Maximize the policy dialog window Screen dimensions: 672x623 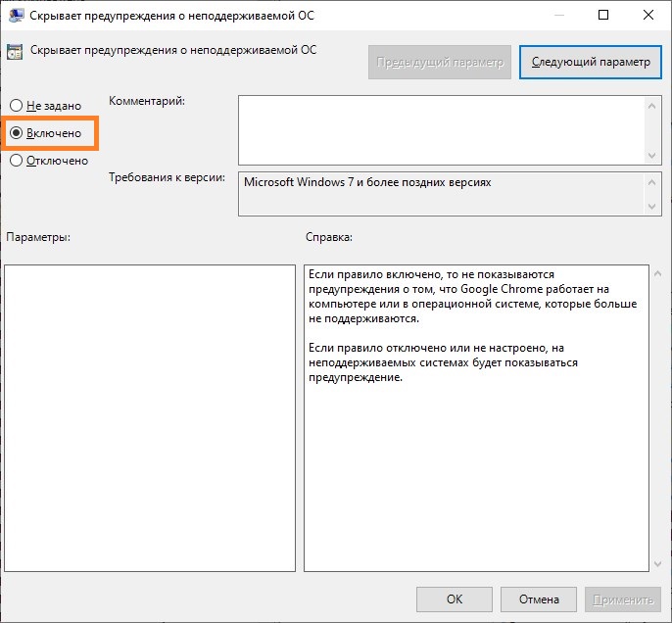point(603,15)
